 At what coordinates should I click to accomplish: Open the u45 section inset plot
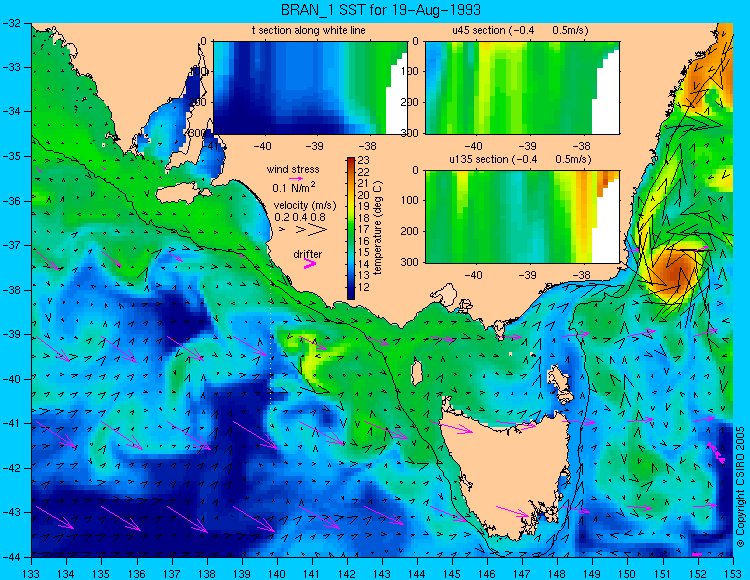(522, 88)
